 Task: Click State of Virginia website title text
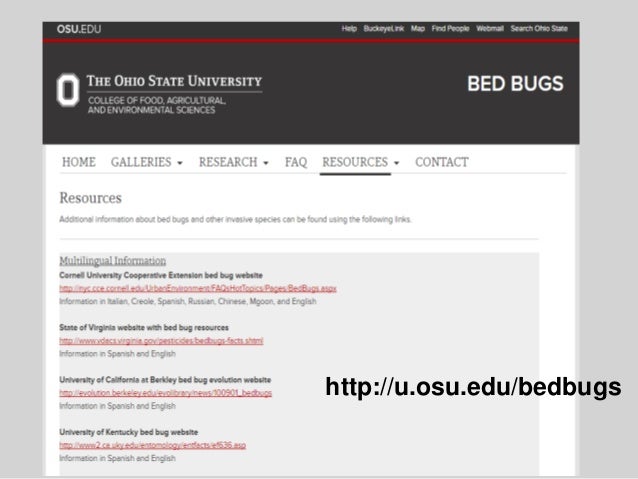(144, 328)
